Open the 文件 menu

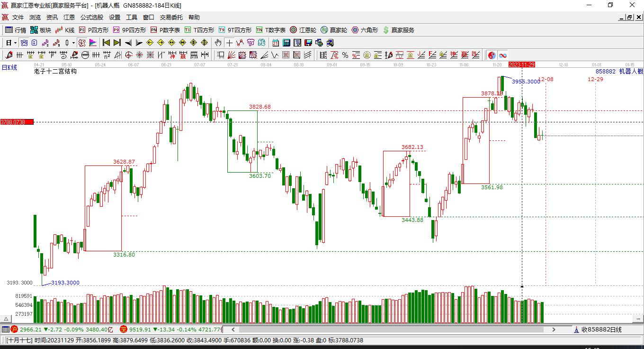[18, 18]
